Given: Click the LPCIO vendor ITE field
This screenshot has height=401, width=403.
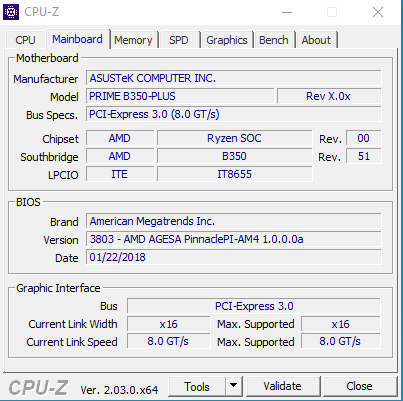Looking at the screenshot, I should [x=120, y=174].
